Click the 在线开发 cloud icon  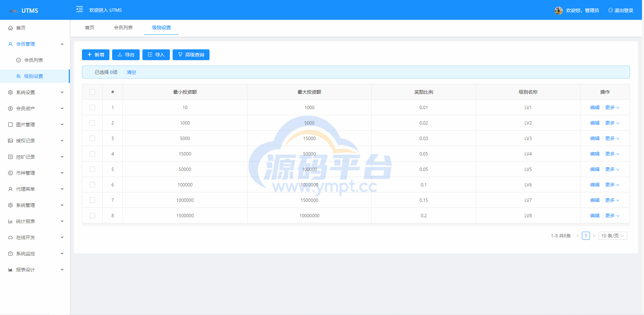click(10, 237)
